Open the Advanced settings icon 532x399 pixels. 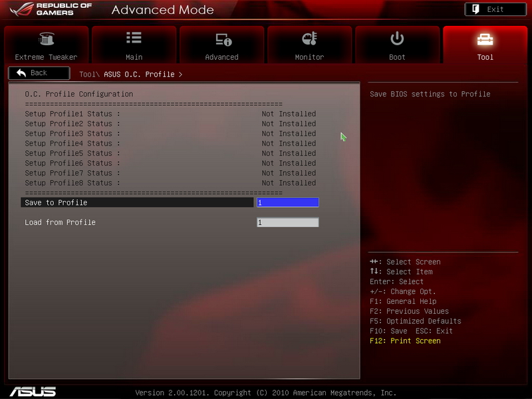(223, 39)
